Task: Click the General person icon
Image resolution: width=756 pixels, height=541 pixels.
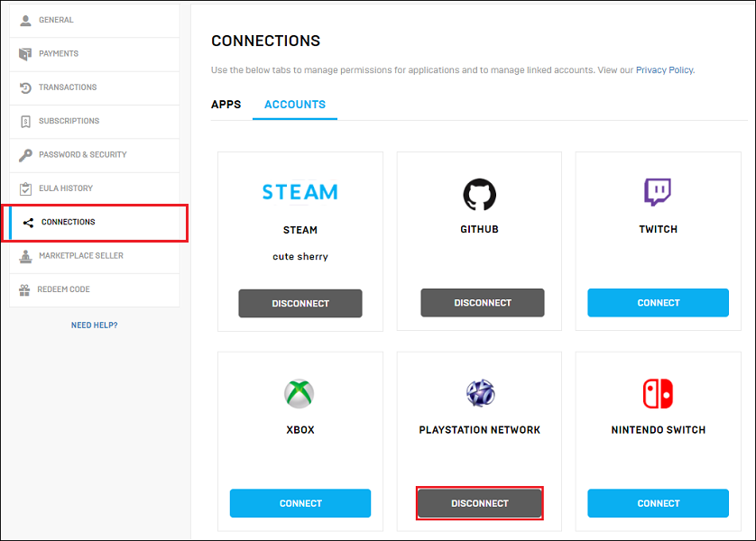Action: pyautogui.click(x=25, y=20)
